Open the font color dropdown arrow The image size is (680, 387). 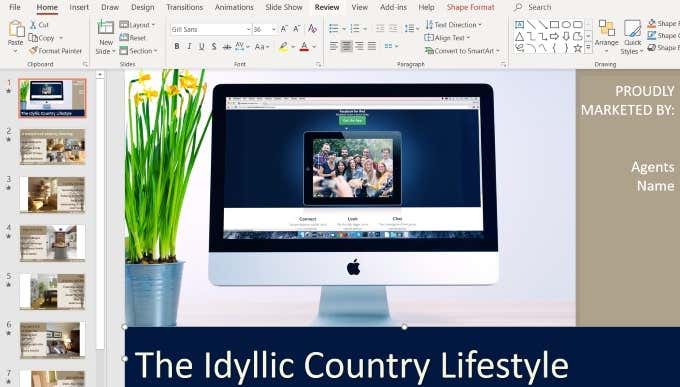click(x=314, y=47)
